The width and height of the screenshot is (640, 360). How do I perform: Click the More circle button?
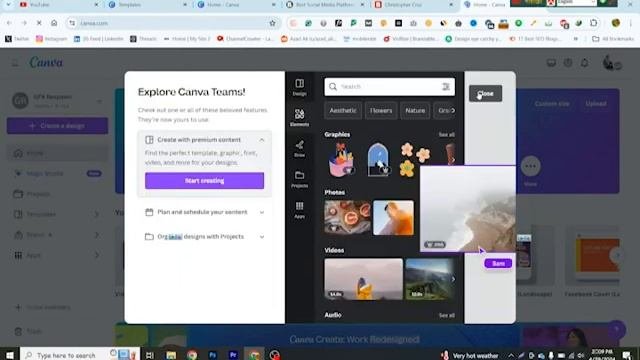coord(530,166)
